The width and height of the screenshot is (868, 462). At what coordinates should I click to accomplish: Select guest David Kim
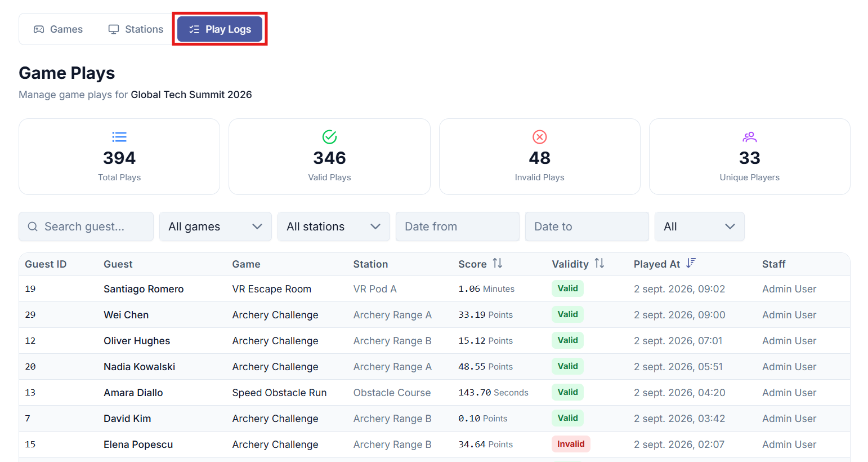coord(127,419)
